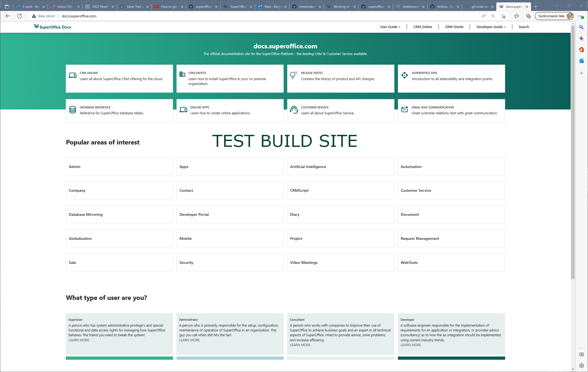Image resolution: width=588 pixels, height=372 pixels.
Task: Open the CRMScript area tile
Action: [341, 190]
